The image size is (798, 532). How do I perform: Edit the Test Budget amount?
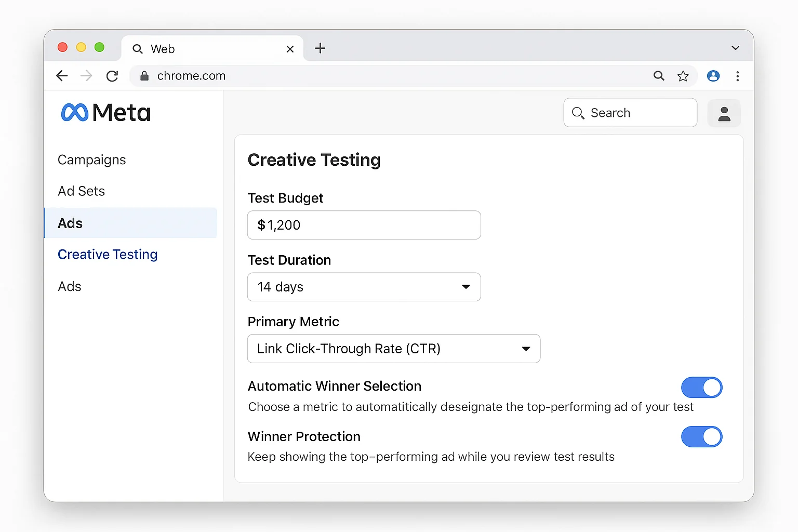364,225
